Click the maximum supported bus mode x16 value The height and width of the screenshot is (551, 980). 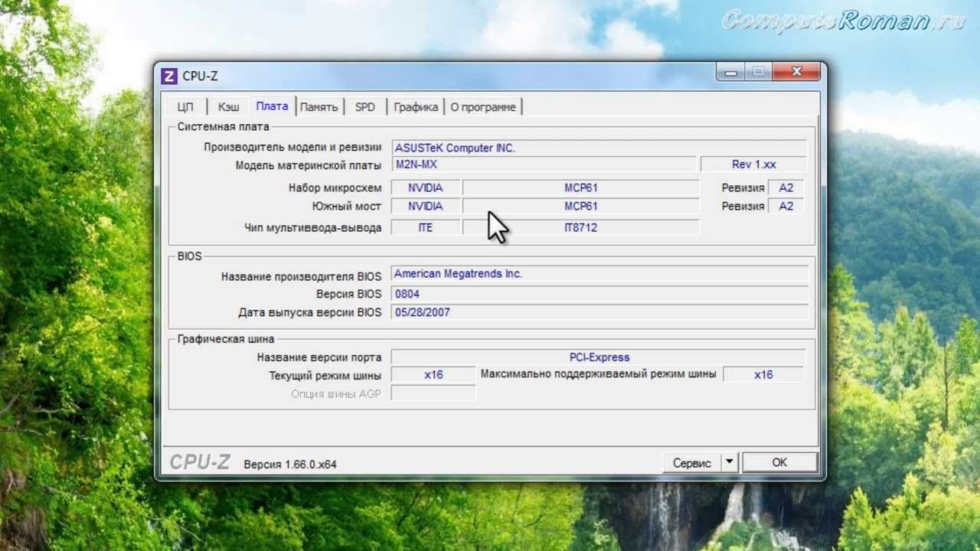coord(763,374)
